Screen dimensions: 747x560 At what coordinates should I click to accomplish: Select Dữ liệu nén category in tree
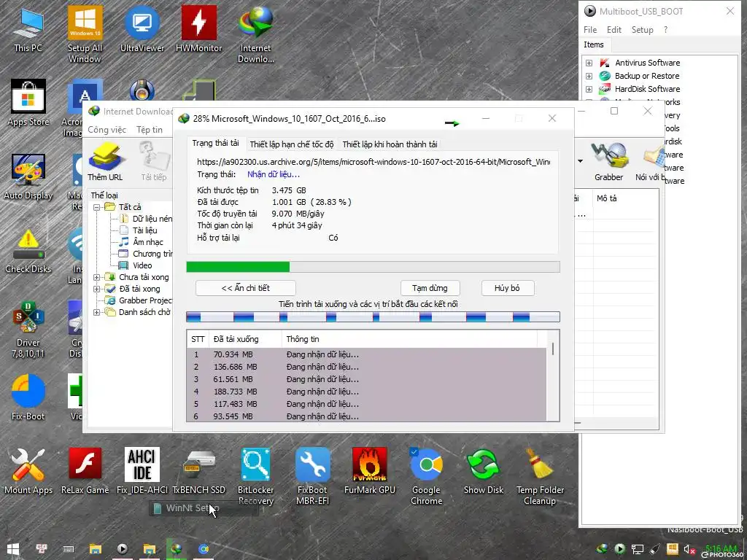146,219
